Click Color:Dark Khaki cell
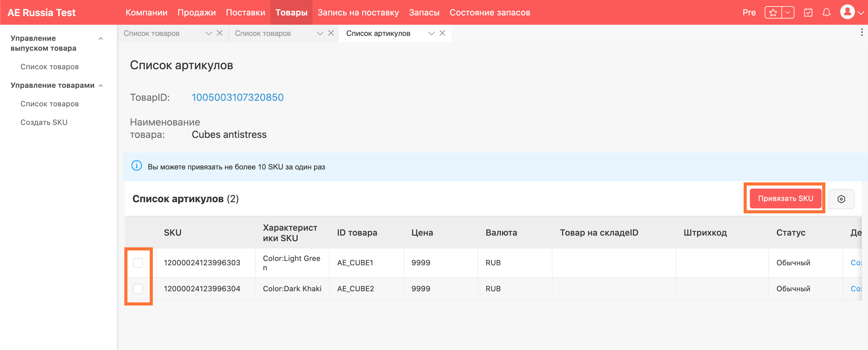 pyautogui.click(x=292, y=288)
